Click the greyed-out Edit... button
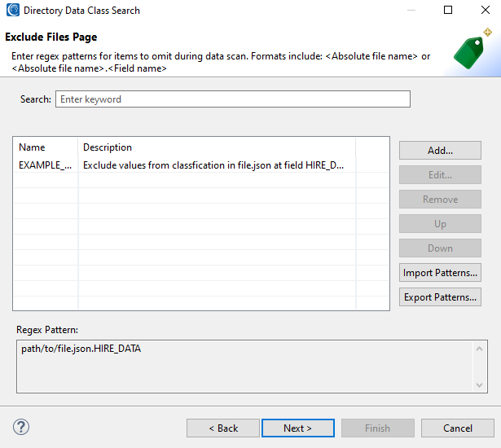The height and width of the screenshot is (448, 501). coord(440,175)
